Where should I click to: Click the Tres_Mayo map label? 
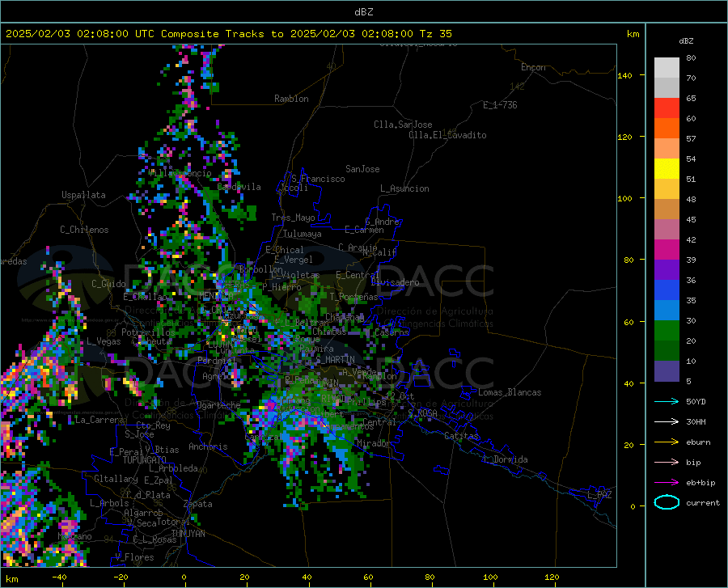pyautogui.click(x=293, y=218)
